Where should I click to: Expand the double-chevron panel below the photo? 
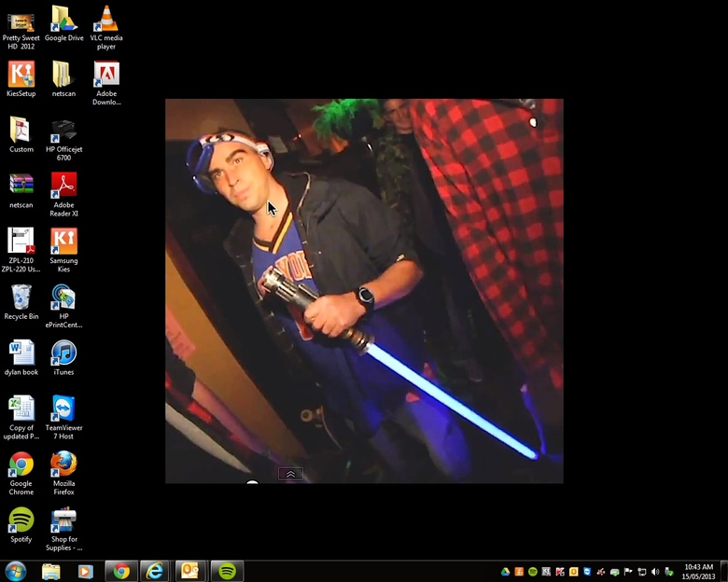pyautogui.click(x=290, y=474)
